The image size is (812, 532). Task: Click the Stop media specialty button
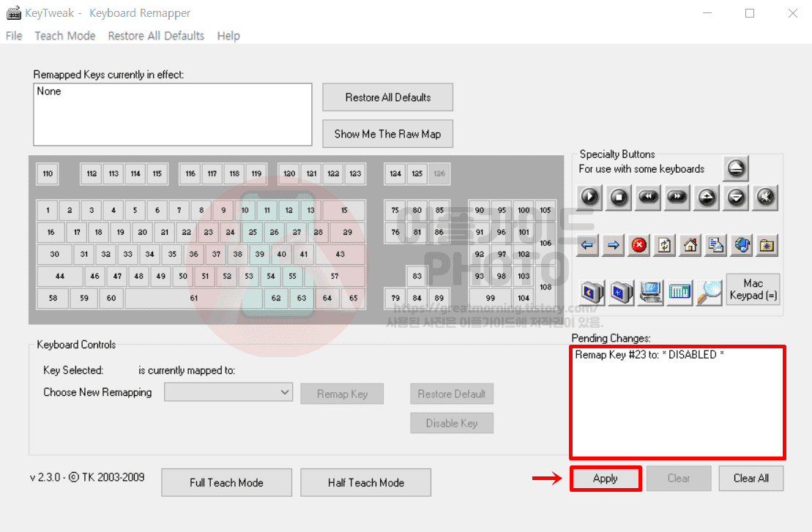coord(619,197)
